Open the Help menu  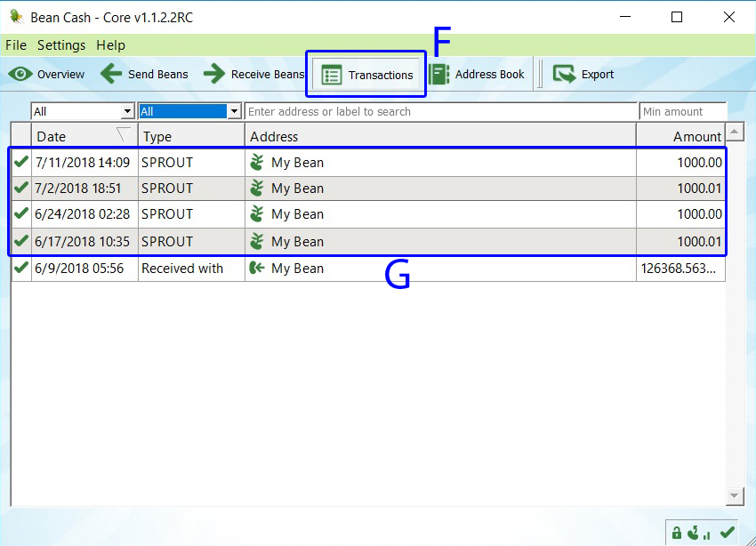coord(110,45)
